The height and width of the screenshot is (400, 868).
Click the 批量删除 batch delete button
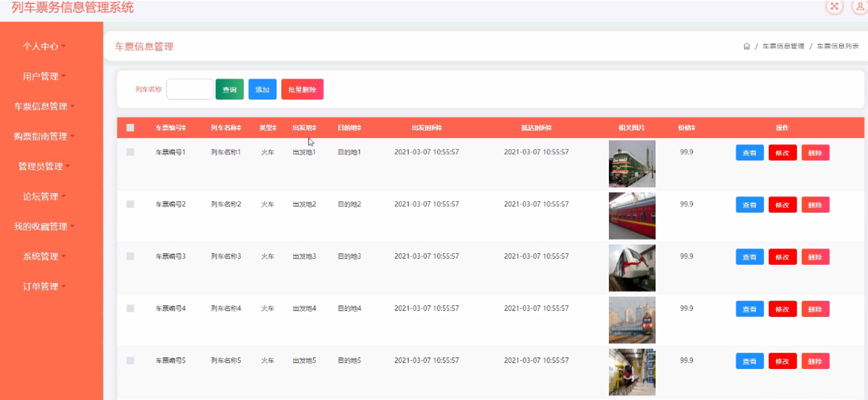302,90
